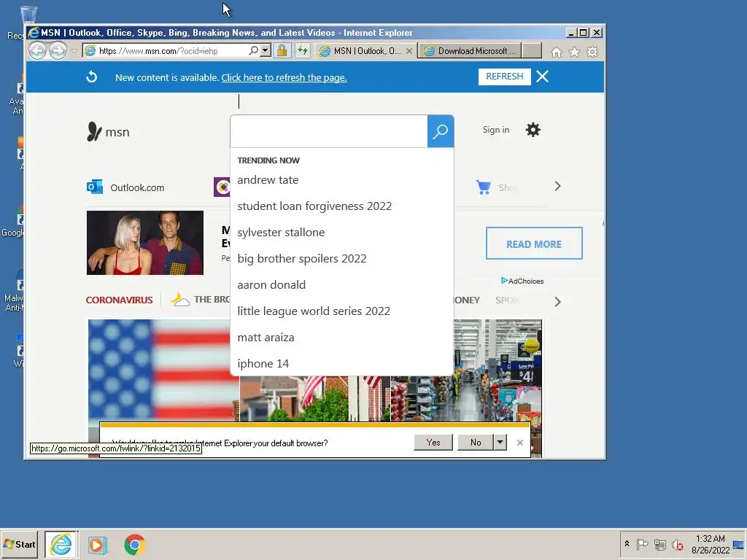Open the IE Home icon

click(556, 52)
